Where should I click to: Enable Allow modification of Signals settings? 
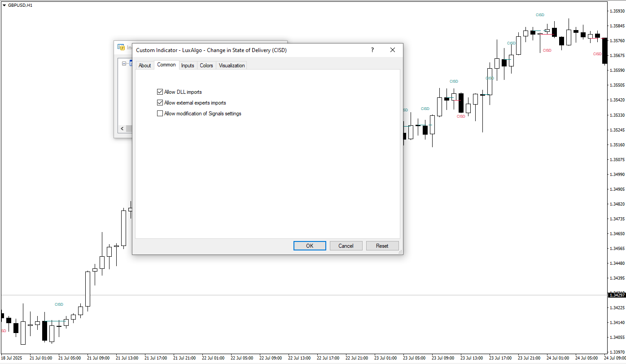[x=160, y=114]
